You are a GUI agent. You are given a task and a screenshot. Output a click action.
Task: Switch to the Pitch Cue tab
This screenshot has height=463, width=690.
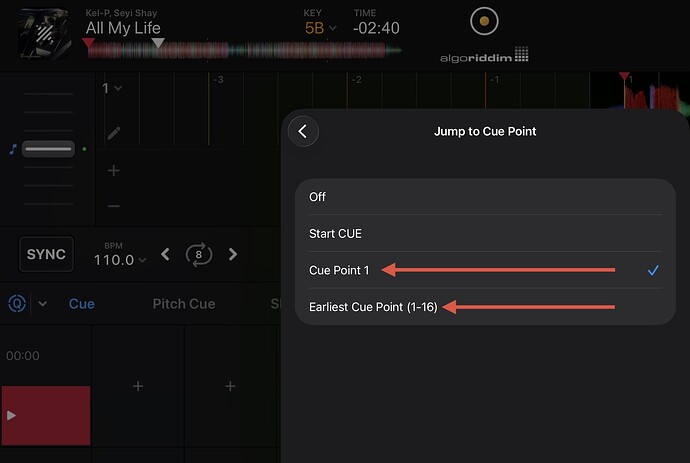point(183,303)
